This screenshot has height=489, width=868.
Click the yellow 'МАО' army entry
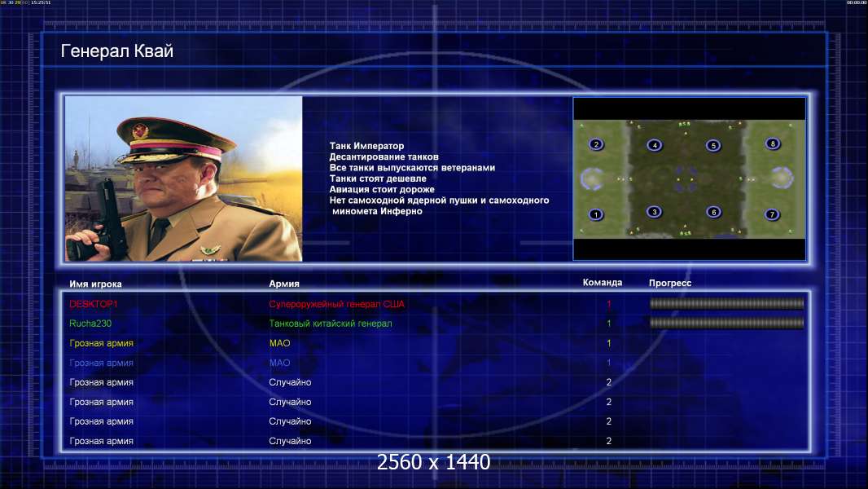coord(279,343)
